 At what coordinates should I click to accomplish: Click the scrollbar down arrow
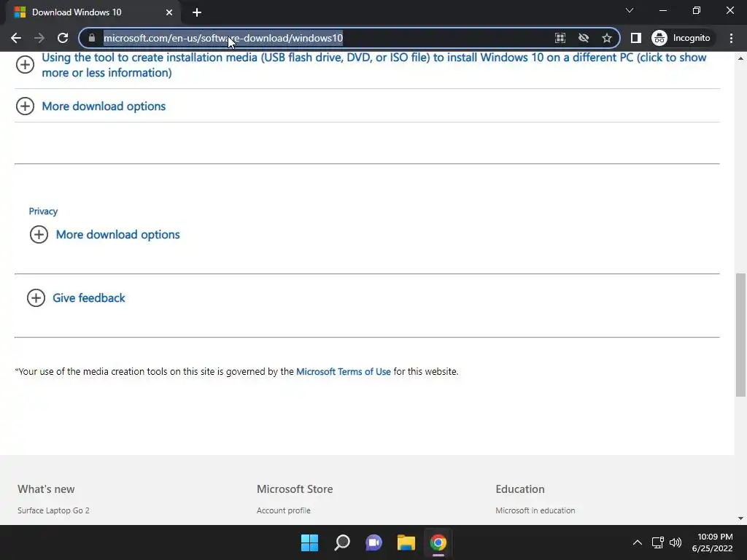tap(740, 518)
